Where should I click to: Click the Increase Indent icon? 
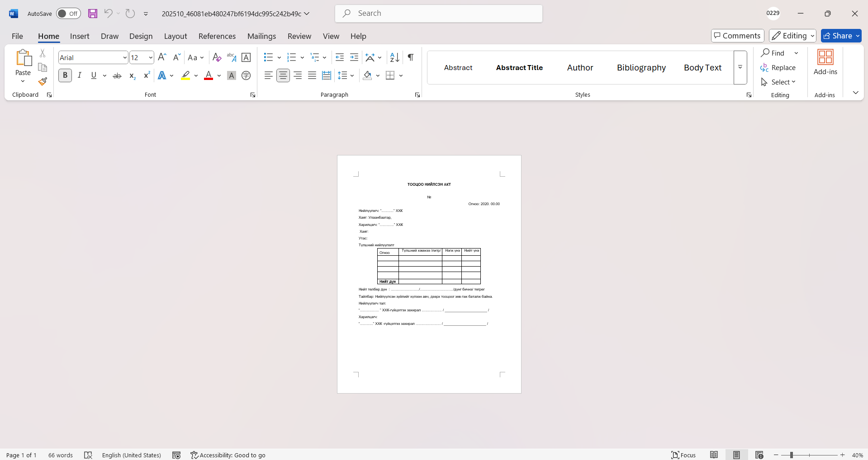[x=354, y=57]
